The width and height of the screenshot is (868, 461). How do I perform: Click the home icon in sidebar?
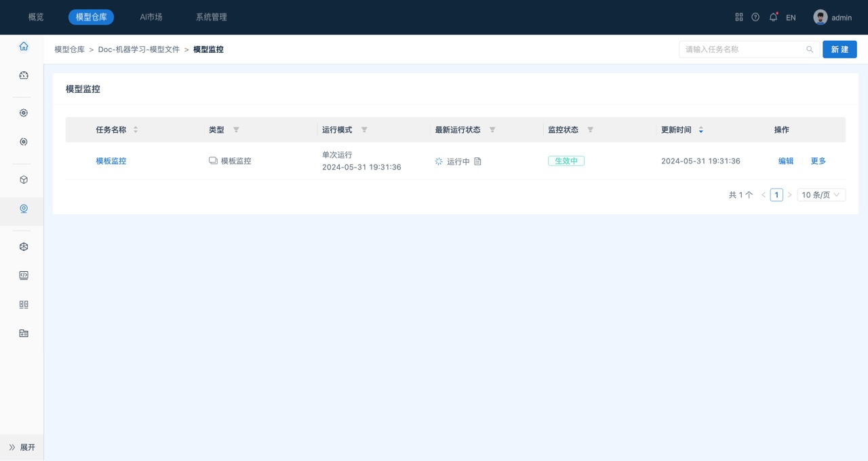click(x=24, y=47)
